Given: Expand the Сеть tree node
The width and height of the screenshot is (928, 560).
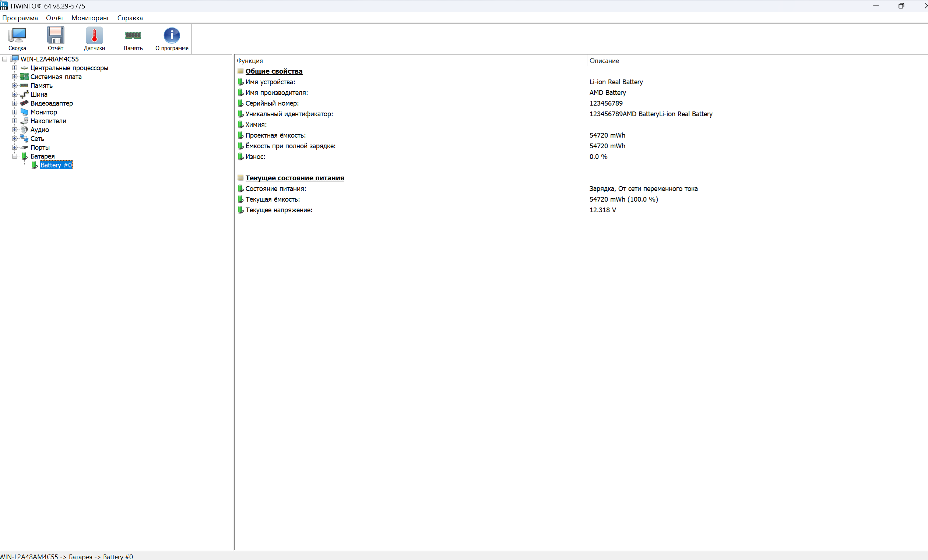Looking at the screenshot, I should (x=14, y=138).
